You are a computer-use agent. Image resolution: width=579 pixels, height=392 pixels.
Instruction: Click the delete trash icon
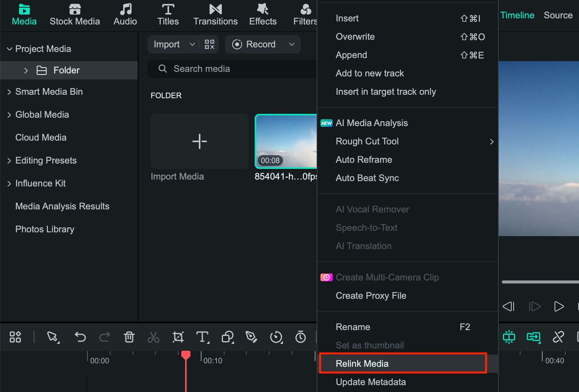coord(129,337)
